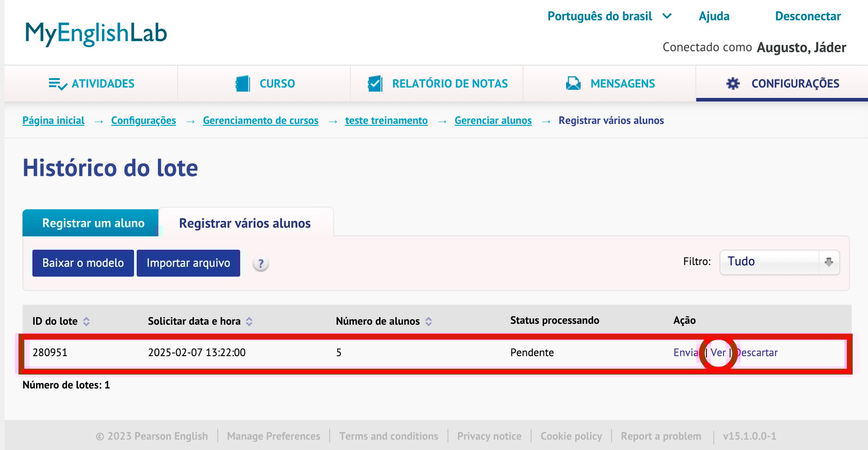Click the MyEnglishLab logo
Viewport: 868px width, 450px height.
[x=96, y=33]
